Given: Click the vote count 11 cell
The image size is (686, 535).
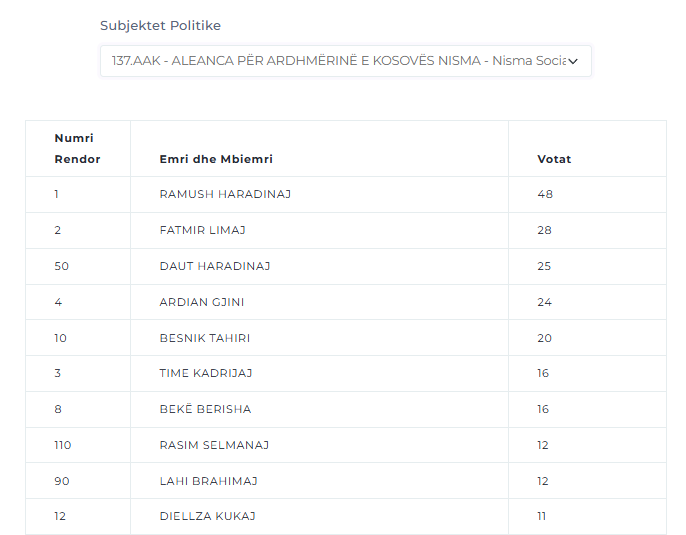Looking at the screenshot, I should click(587, 517).
